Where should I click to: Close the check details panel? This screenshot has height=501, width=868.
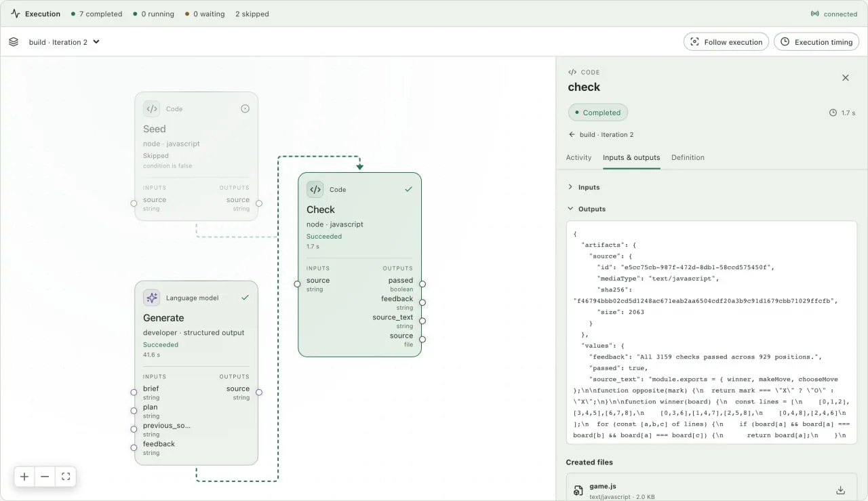click(x=846, y=78)
